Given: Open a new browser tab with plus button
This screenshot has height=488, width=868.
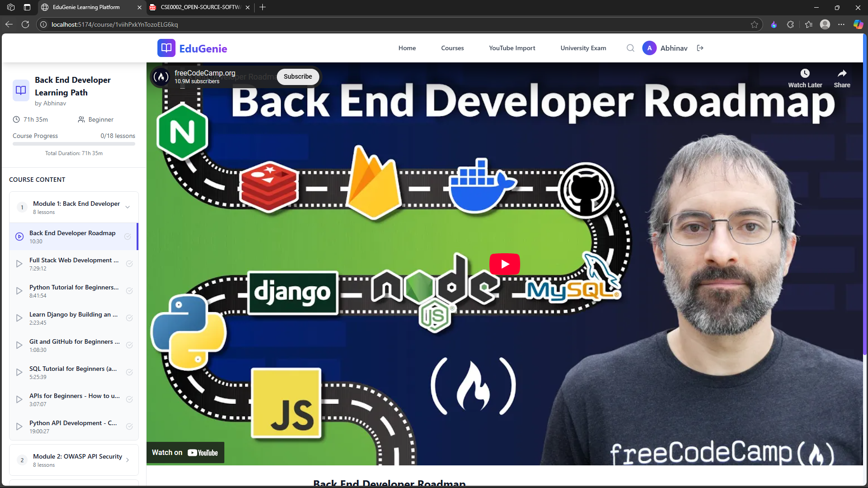Looking at the screenshot, I should (x=262, y=7).
